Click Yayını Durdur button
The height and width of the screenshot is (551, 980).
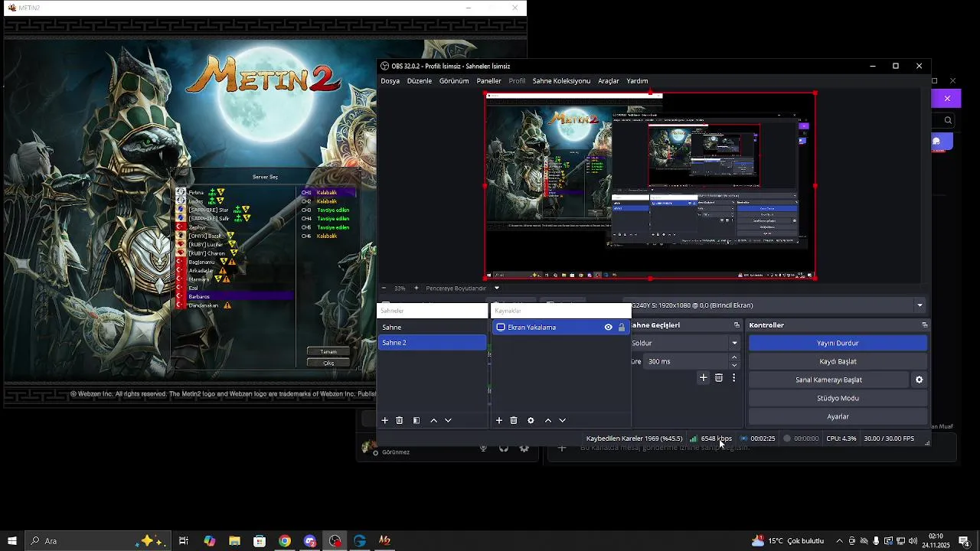pos(838,343)
